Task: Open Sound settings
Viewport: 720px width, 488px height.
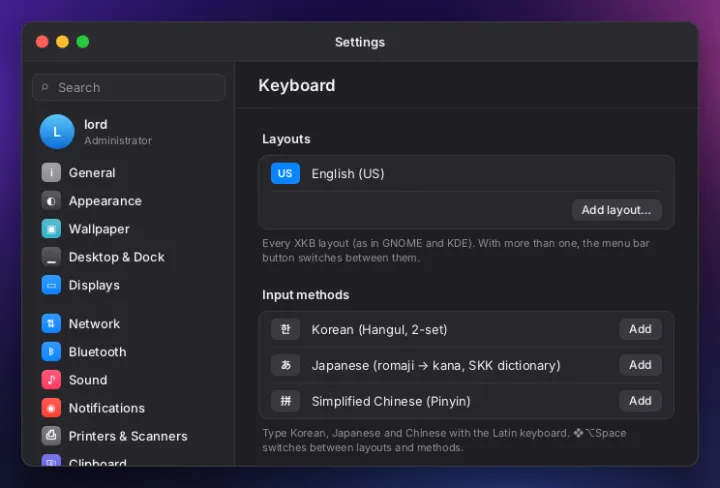Action: pos(129,380)
